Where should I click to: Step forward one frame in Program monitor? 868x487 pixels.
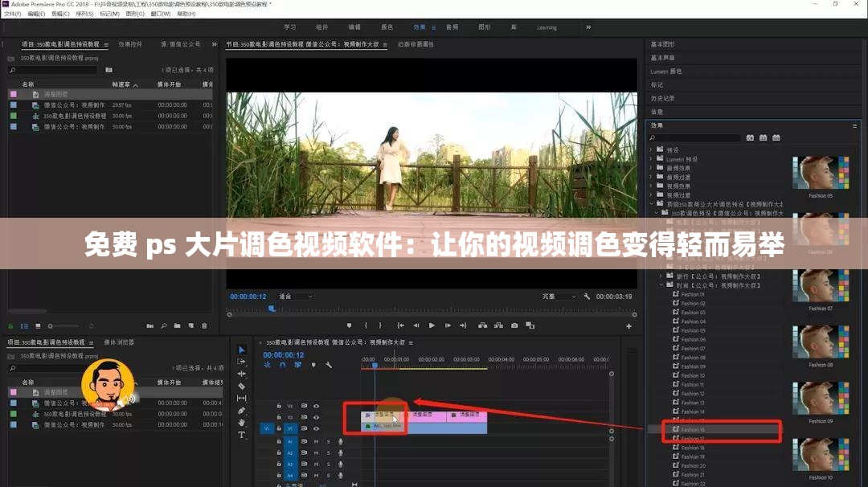coord(448,325)
